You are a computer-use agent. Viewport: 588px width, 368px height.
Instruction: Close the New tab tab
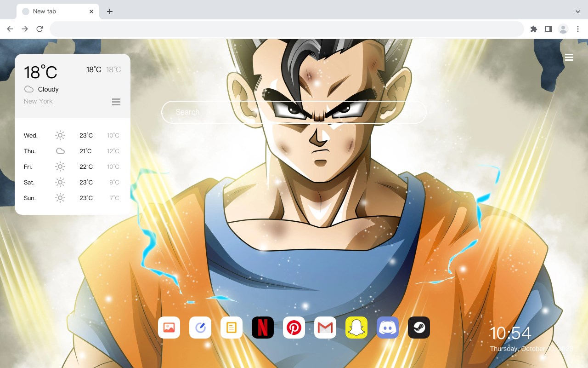[x=91, y=11]
